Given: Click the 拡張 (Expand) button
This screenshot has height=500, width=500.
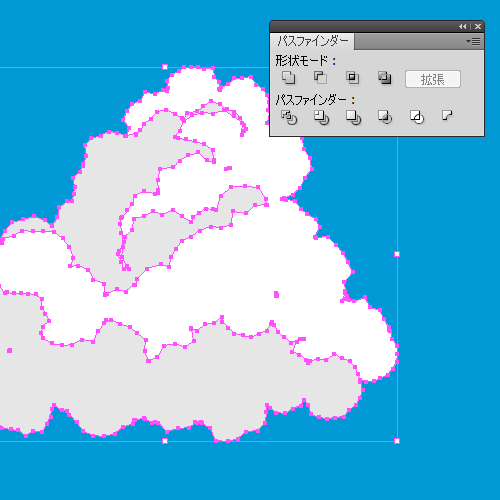Looking at the screenshot, I should coord(433,79).
